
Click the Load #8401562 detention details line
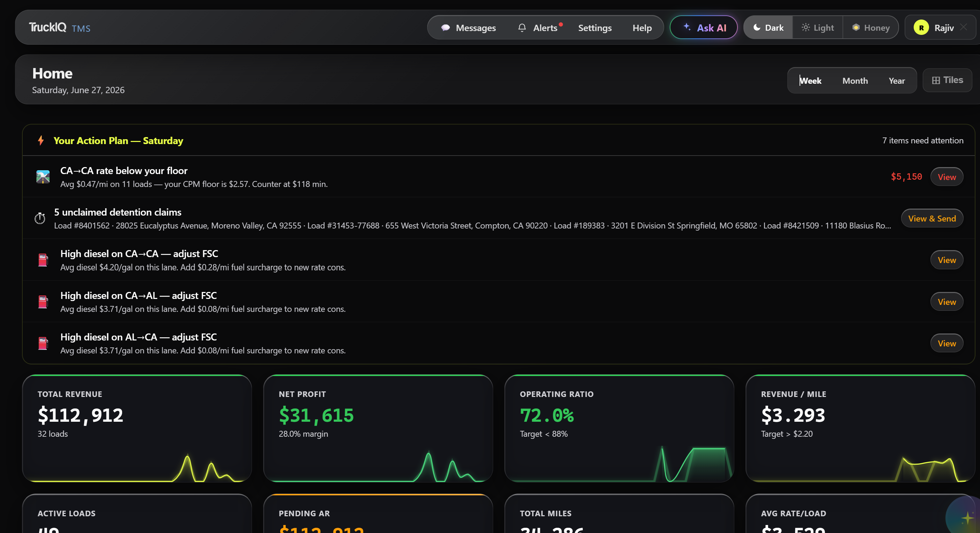tap(472, 225)
